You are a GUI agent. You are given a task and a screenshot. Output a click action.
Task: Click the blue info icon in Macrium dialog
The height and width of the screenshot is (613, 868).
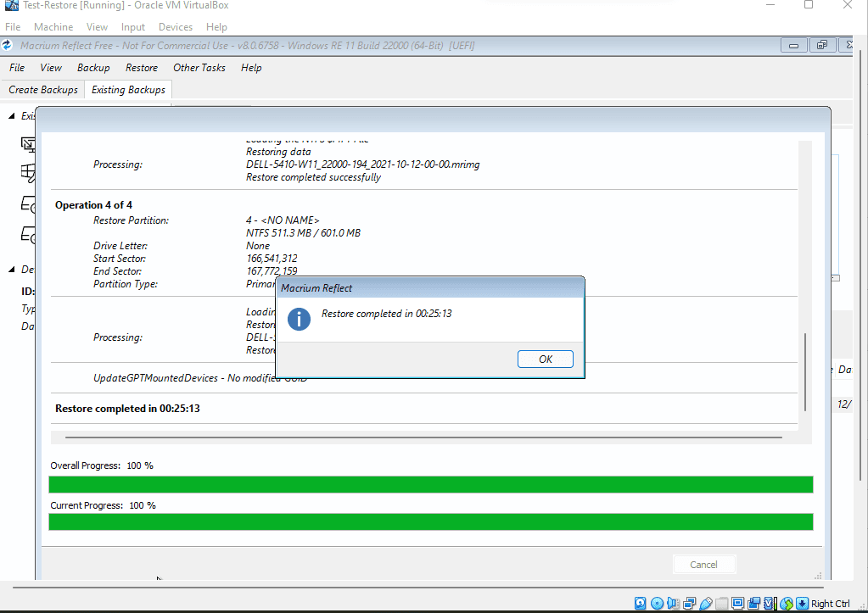tap(299, 320)
